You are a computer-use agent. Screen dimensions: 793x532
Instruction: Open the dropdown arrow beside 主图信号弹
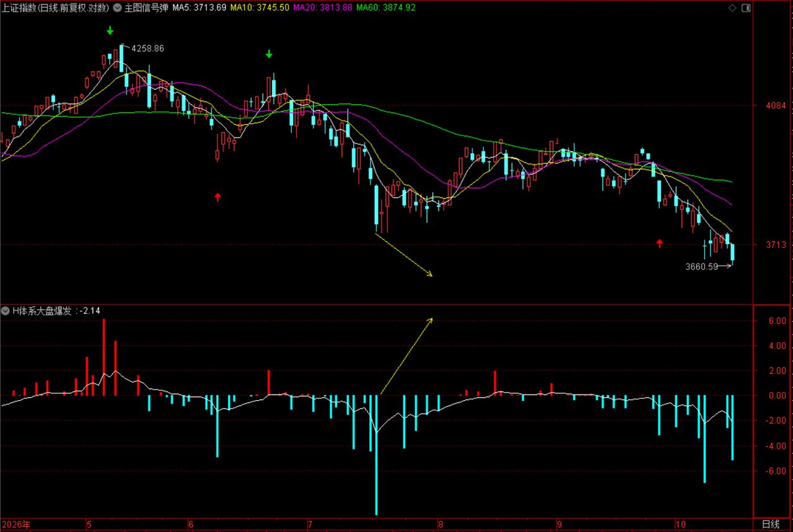(x=117, y=8)
